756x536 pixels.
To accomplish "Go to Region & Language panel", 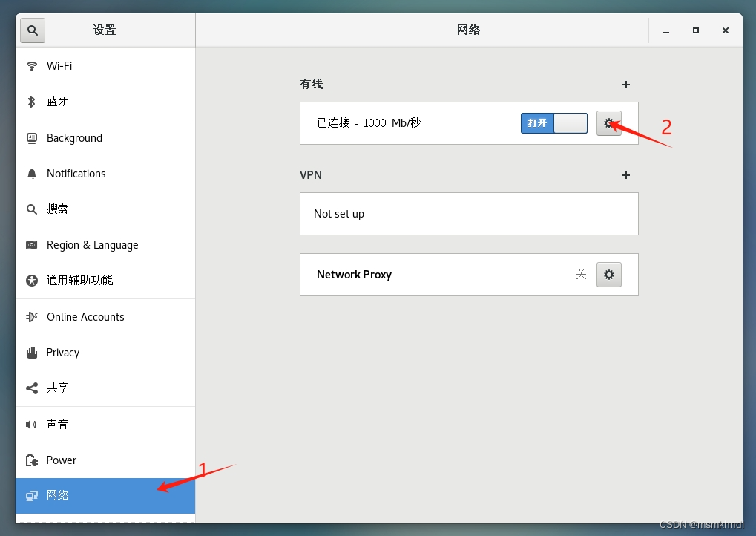I will [105, 245].
